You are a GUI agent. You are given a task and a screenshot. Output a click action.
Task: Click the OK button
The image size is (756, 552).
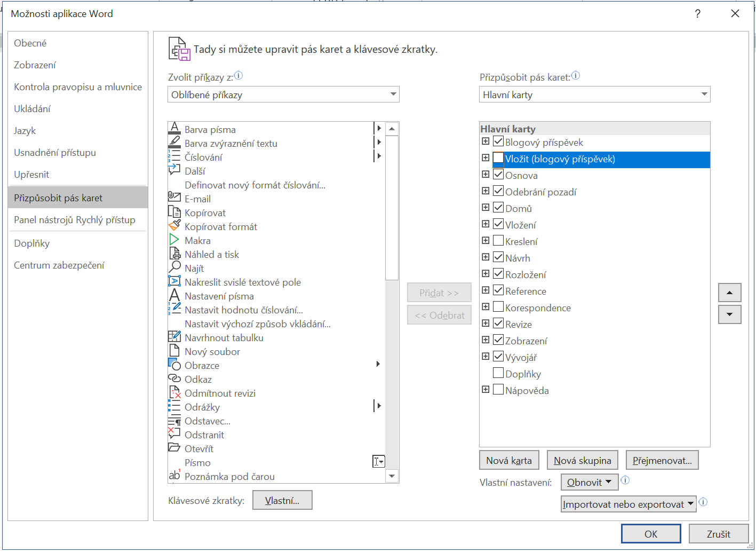click(650, 534)
